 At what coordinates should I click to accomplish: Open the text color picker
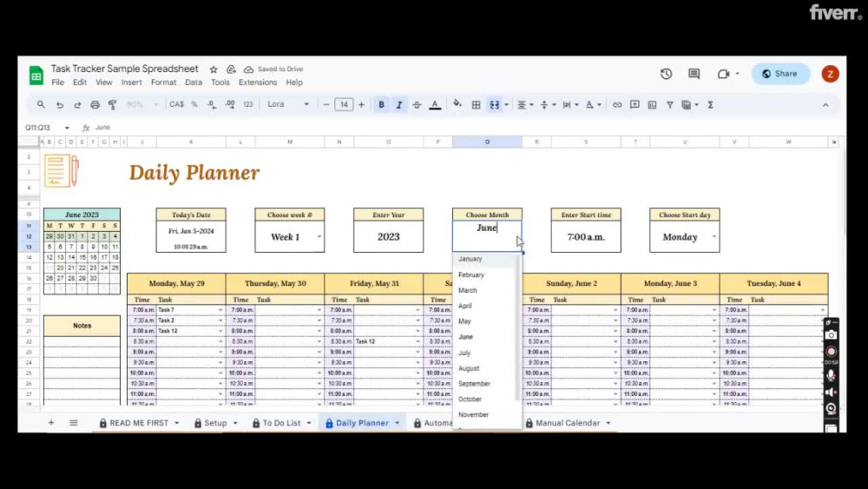pyautogui.click(x=435, y=105)
